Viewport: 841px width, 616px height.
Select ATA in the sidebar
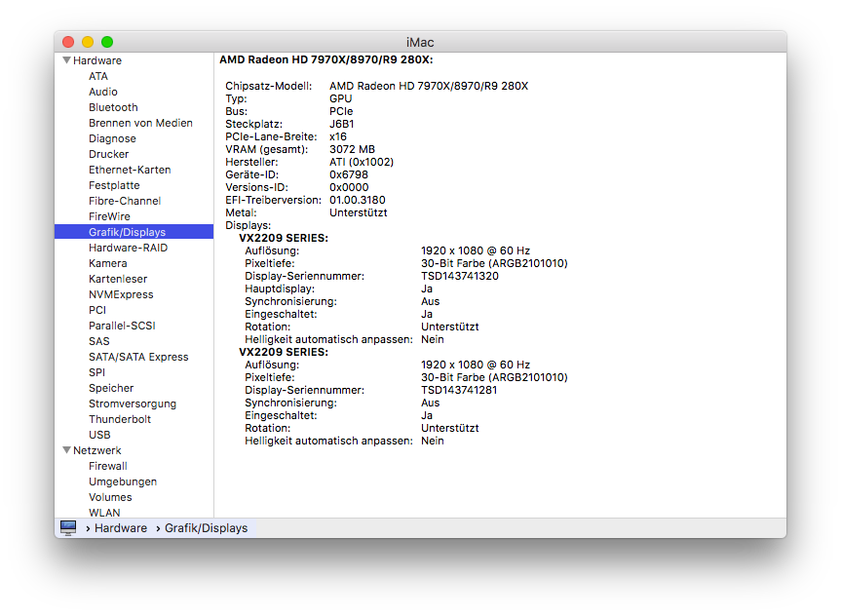coord(98,76)
